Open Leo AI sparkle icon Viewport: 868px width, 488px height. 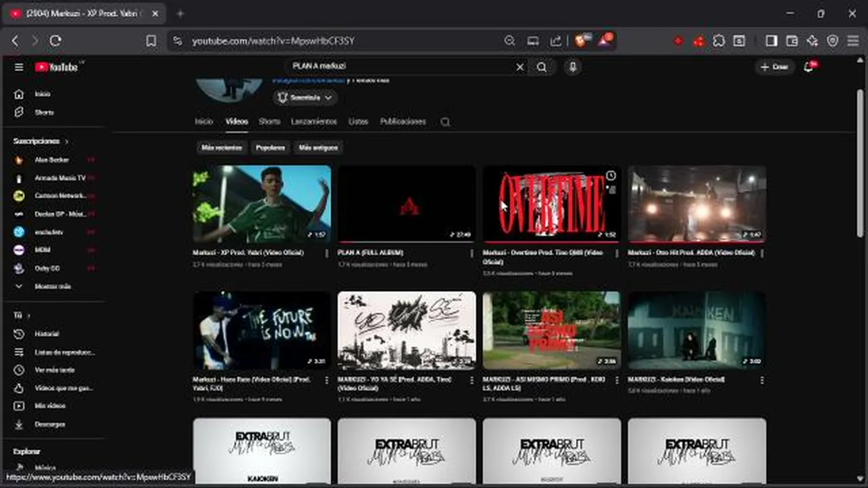coord(812,41)
